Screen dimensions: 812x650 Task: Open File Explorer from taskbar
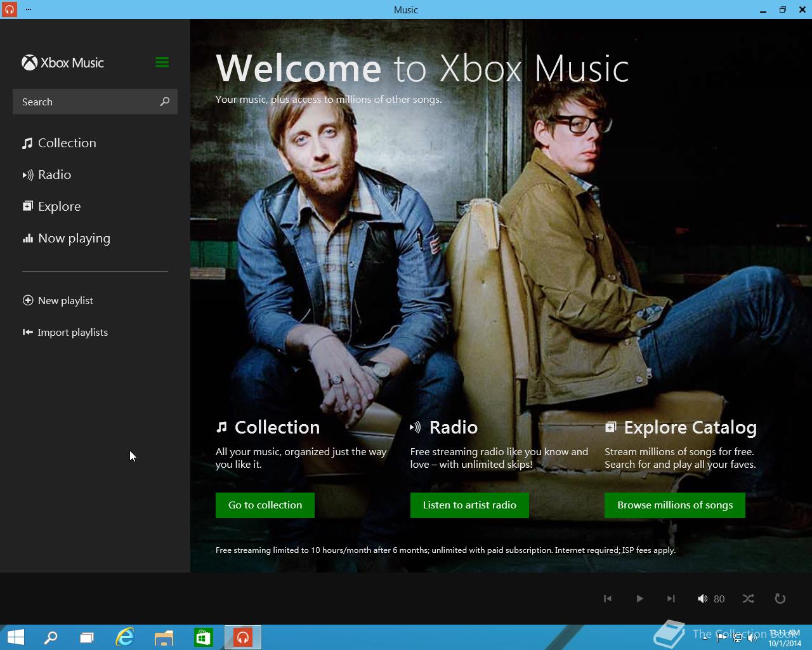coord(164,637)
